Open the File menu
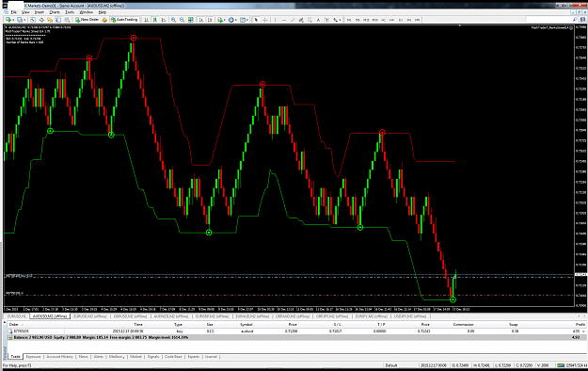 click(13, 12)
